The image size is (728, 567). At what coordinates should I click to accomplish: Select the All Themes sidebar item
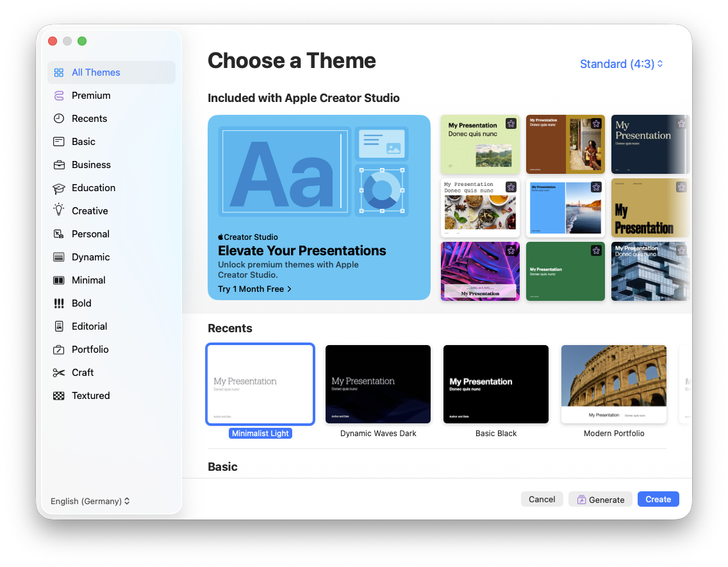click(112, 72)
